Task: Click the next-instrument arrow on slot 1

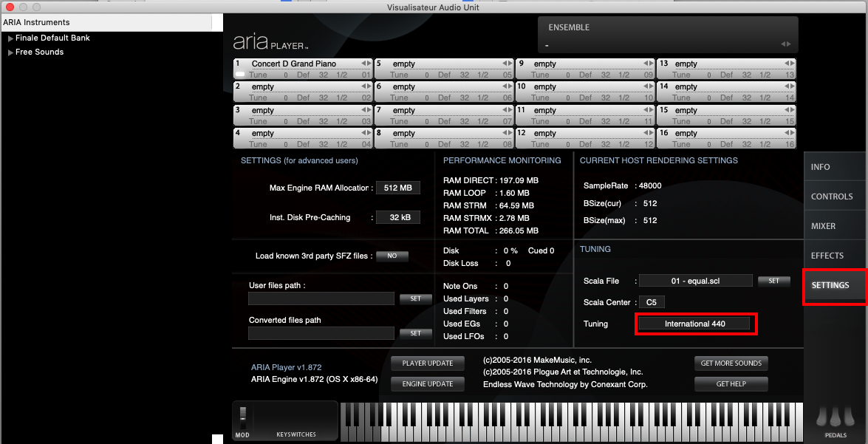Action: tap(369, 64)
